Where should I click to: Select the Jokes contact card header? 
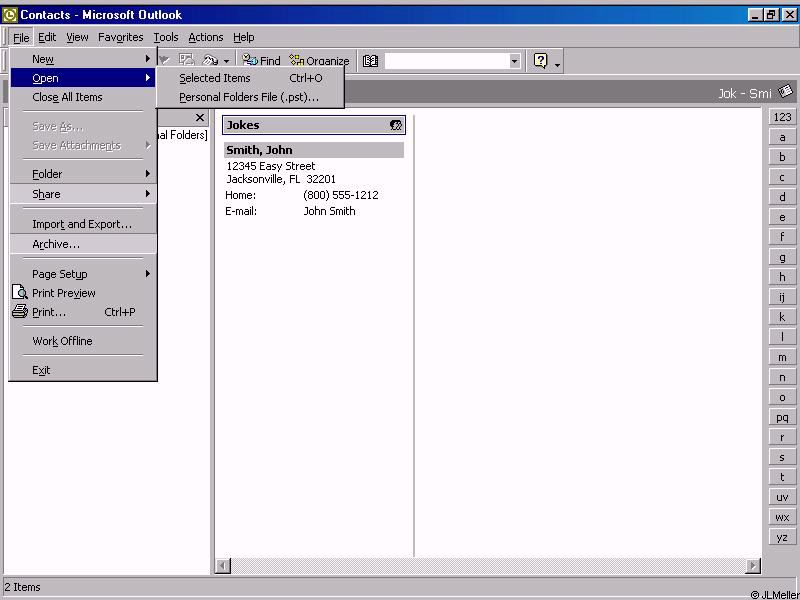[314, 125]
